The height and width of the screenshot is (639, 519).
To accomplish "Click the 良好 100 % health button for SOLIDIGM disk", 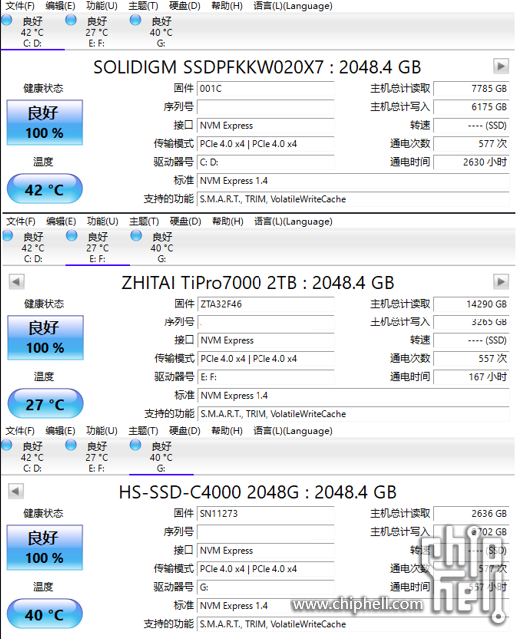I will click(x=44, y=123).
